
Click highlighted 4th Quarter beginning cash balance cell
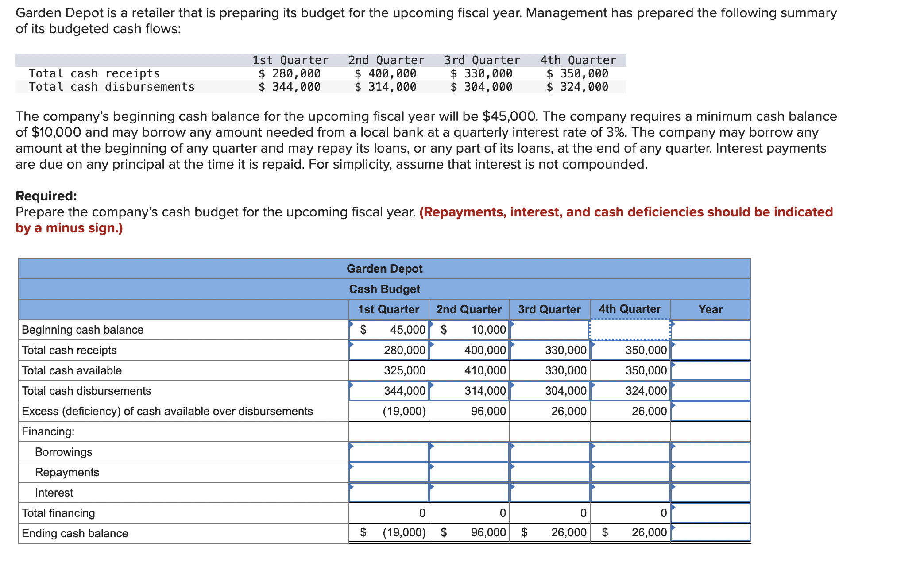click(630, 330)
